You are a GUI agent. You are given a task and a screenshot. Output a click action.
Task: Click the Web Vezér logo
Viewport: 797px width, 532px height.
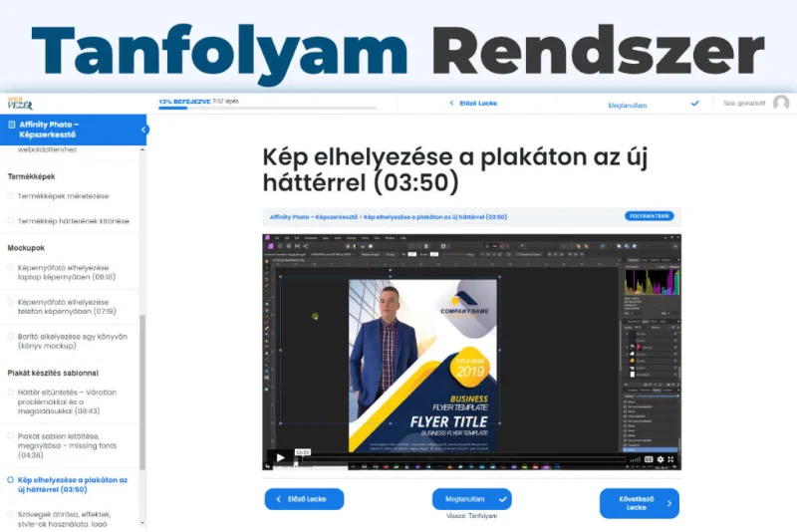tap(20, 104)
